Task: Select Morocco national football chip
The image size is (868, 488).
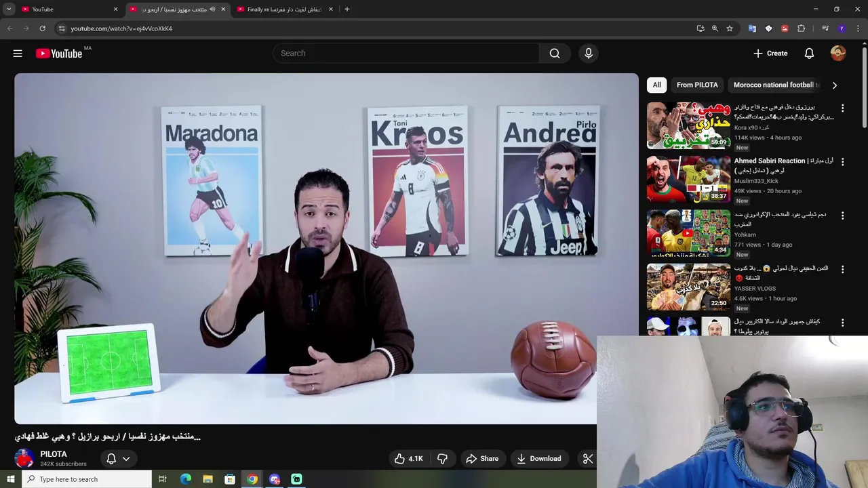Action: pos(775,85)
